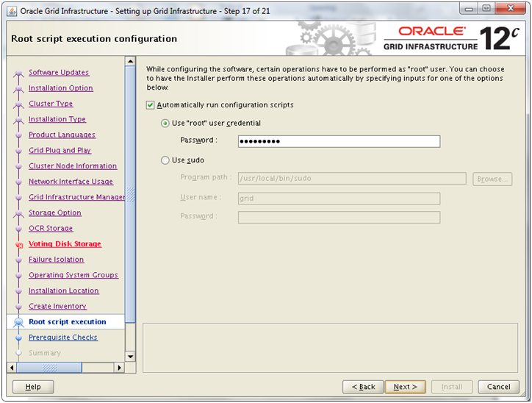Open the Failure Isolation step link
The width and height of the screenshot is (532, 403).
56,260
